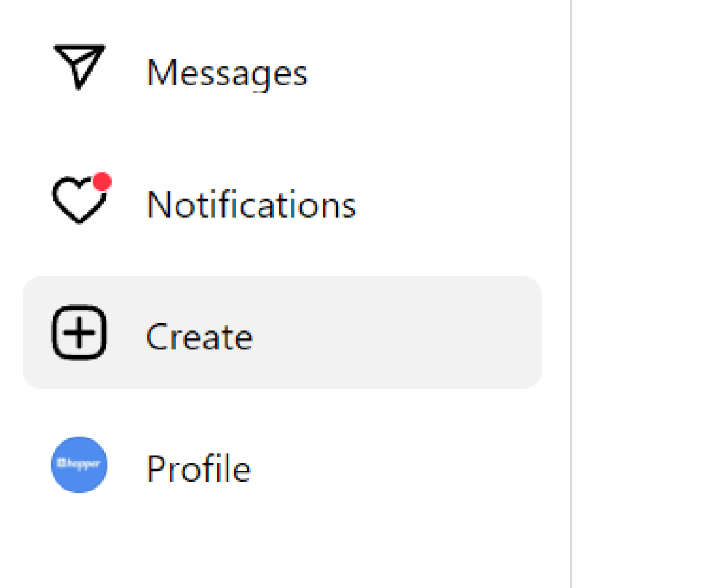Image resolution: width=706 pixels, height=588 pixels.
Task: Click the Profile text label
Action: (198, 468)
